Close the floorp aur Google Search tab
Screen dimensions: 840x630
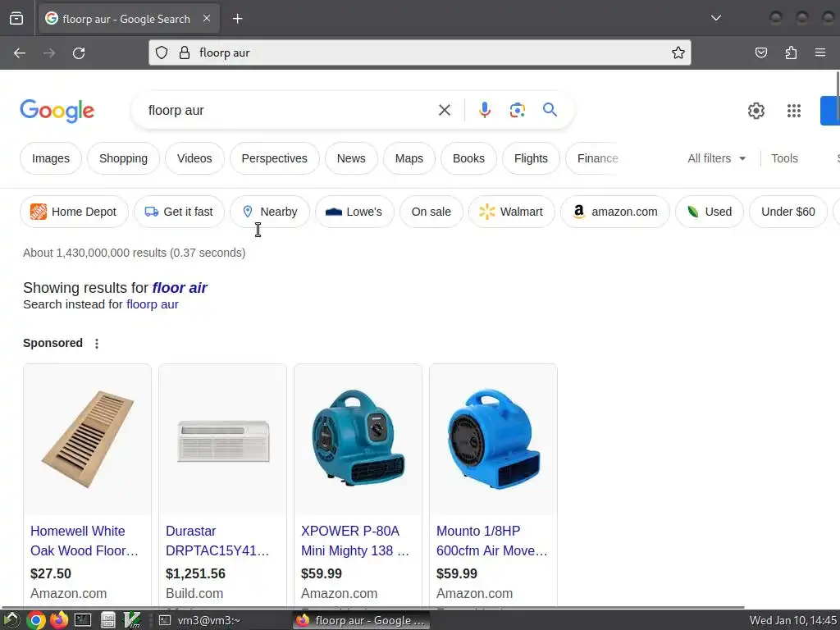click(207, 18)
